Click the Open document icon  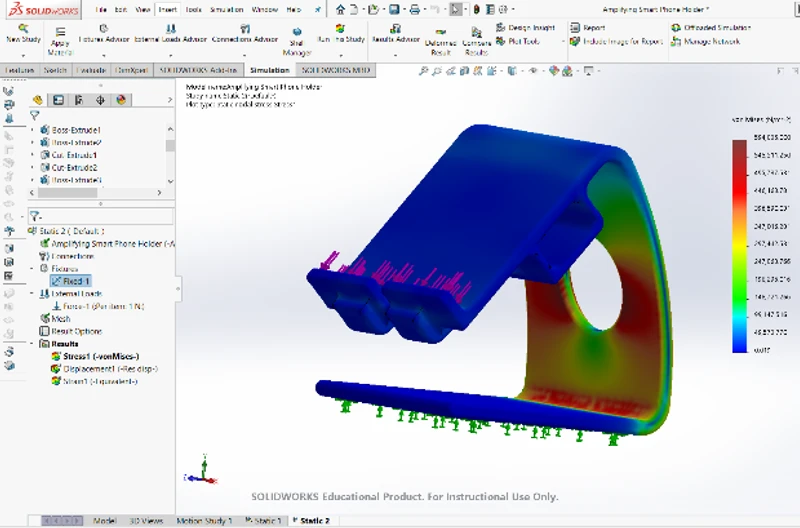point(373,9)
